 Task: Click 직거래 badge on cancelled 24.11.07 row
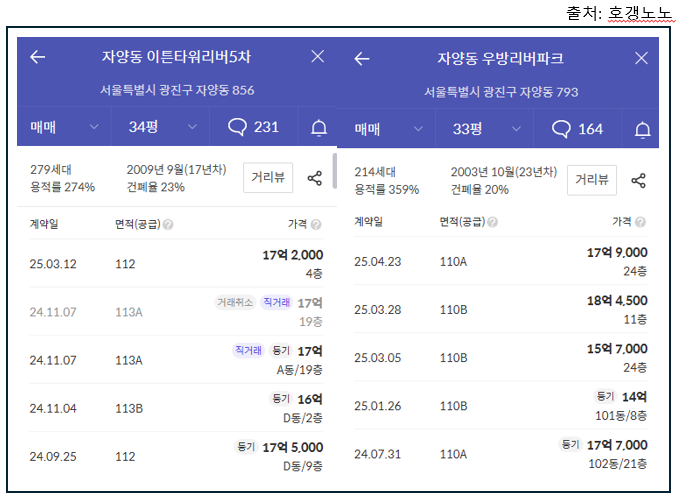[277, 302]
